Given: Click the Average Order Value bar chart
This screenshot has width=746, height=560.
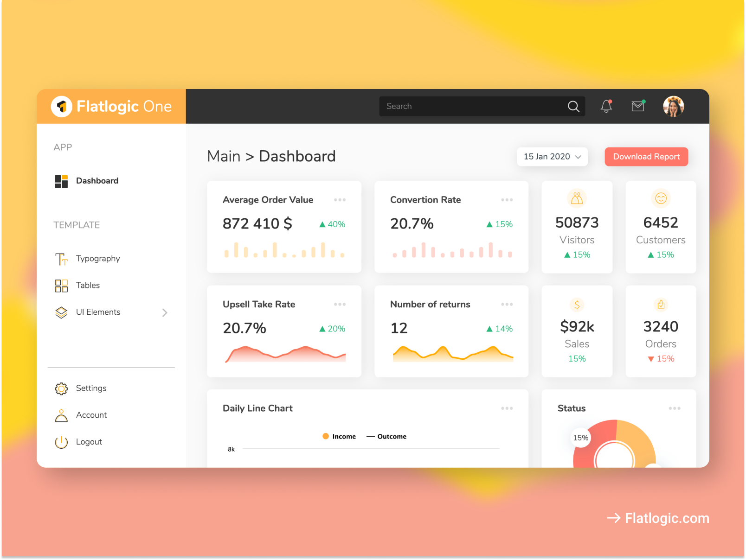Looking at the screenshot, I should [284, 250].
